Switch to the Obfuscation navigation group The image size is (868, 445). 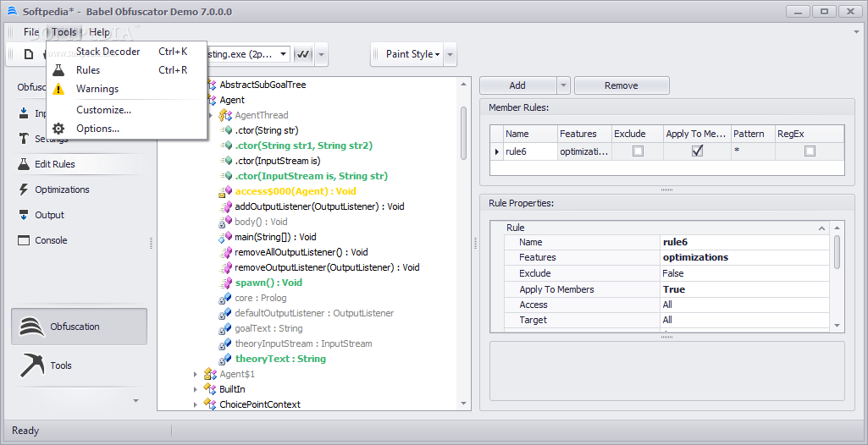point(79,327)
